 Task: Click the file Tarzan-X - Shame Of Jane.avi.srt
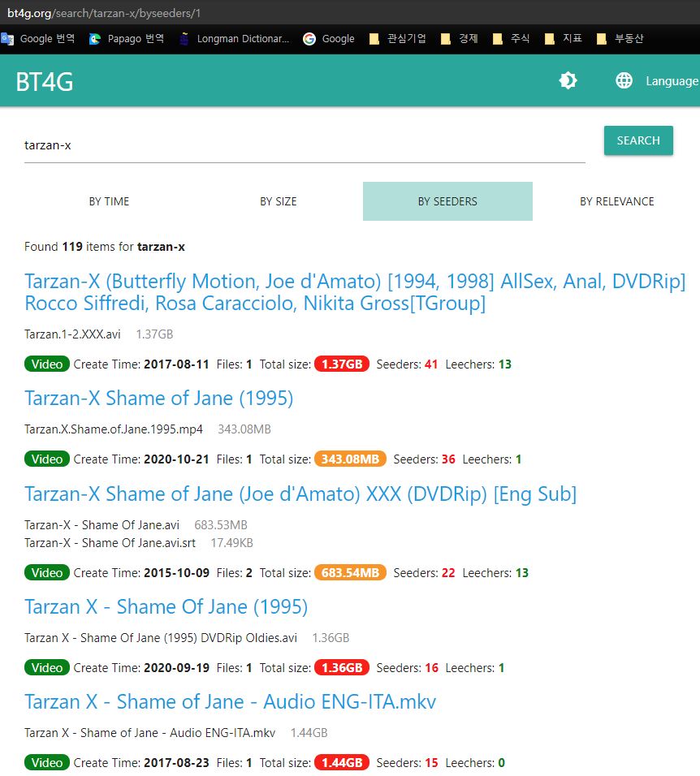click(x=110, y=543)
